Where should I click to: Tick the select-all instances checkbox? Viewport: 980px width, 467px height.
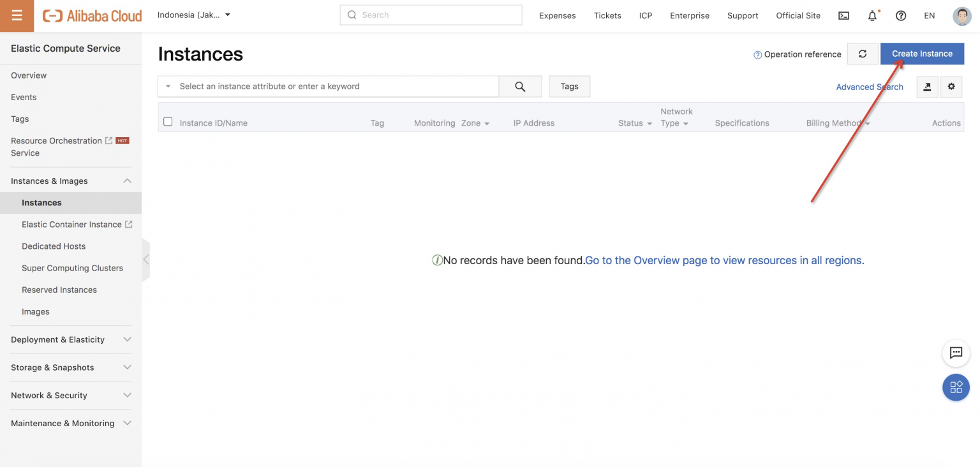(x=168, y=122)
